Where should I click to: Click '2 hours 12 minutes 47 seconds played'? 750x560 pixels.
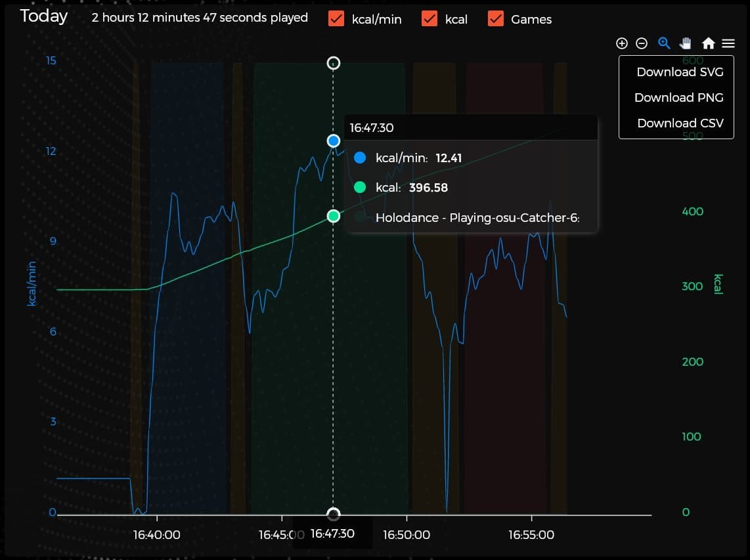tap(200, 18)
